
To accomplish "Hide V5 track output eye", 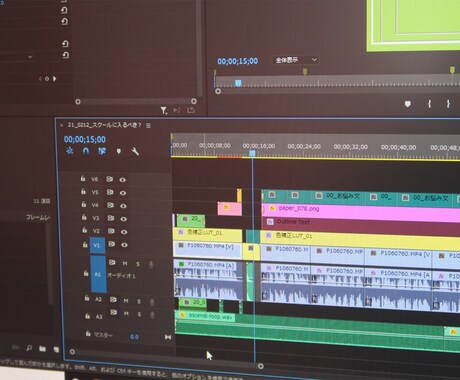I will point(123,193).
